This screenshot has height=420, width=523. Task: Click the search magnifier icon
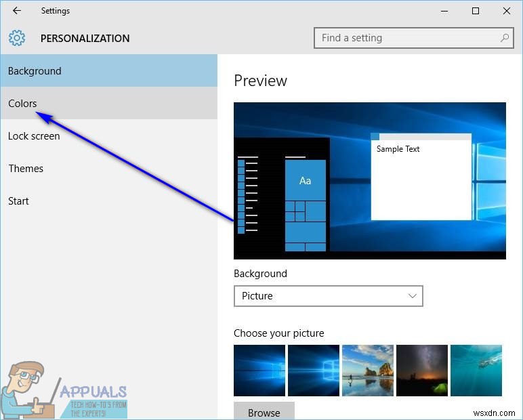point(505,38)
